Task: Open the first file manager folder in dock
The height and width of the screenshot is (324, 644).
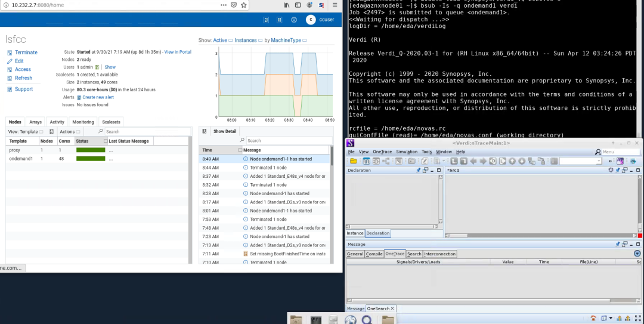Action: click(x=296, y=319)
